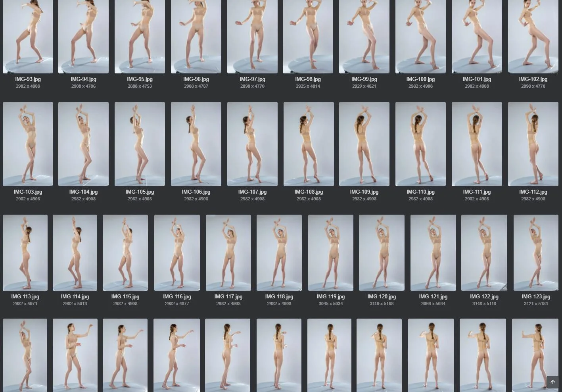
Task: Click the 2908 x 4786 dimensions text
Action: click(x=83, y=86)
